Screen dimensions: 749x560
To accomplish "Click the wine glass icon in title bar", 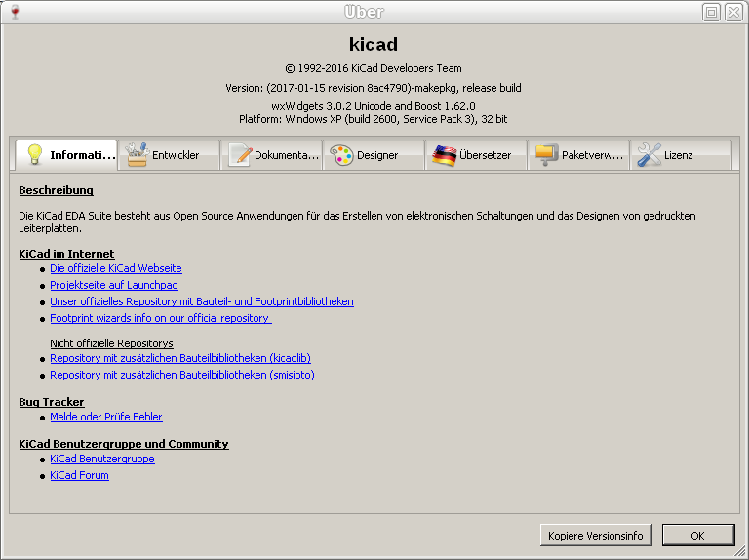I will [15, 12].
